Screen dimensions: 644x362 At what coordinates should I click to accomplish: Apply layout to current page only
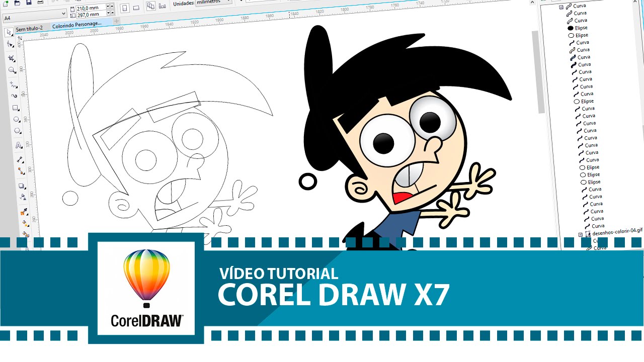click(163, 6)
